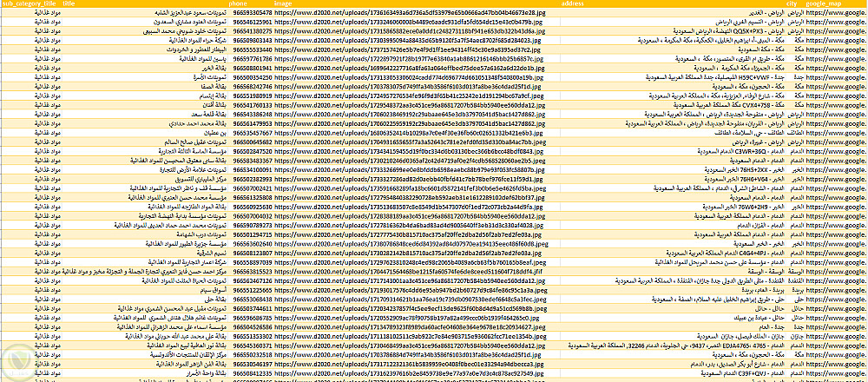Screen dimensions: 868x382
Task: Select phone cell 966555533440
Action: 252,49
